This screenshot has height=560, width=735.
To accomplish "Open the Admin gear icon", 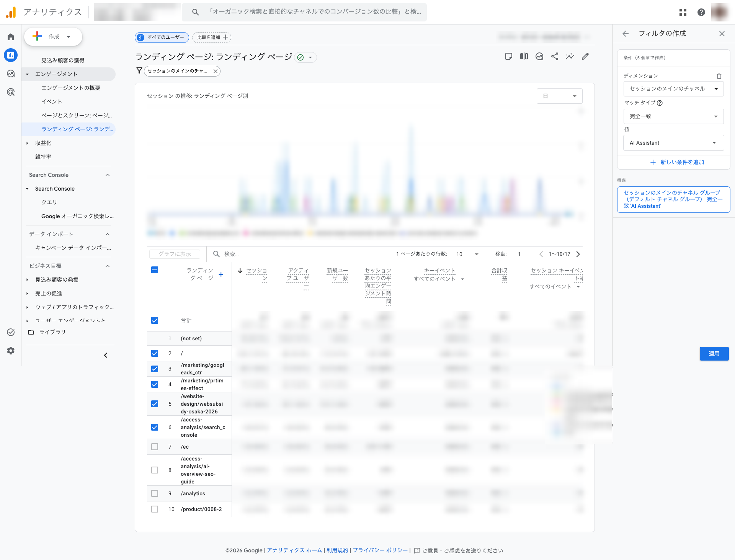I will (11, 351).
